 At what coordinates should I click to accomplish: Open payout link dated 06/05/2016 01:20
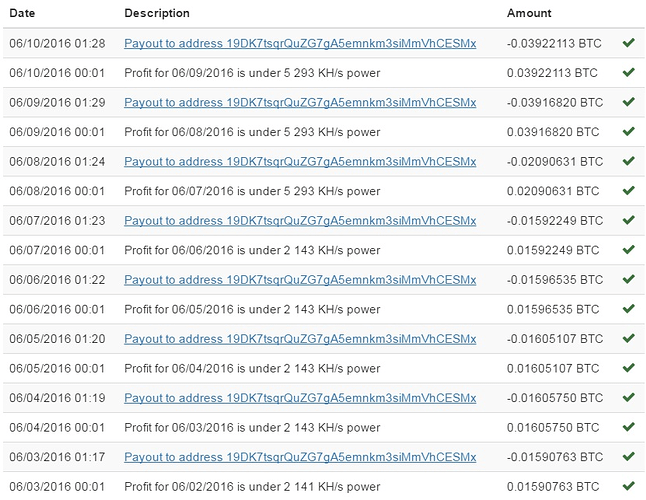(x=300, y=339)
